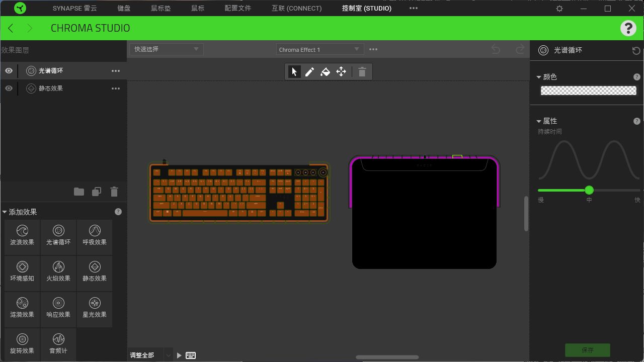Image resolution: width=644 pixels, height=362 pixels.
Task: Hide the 静态效果 layer
Action: [x=9, y=88]
